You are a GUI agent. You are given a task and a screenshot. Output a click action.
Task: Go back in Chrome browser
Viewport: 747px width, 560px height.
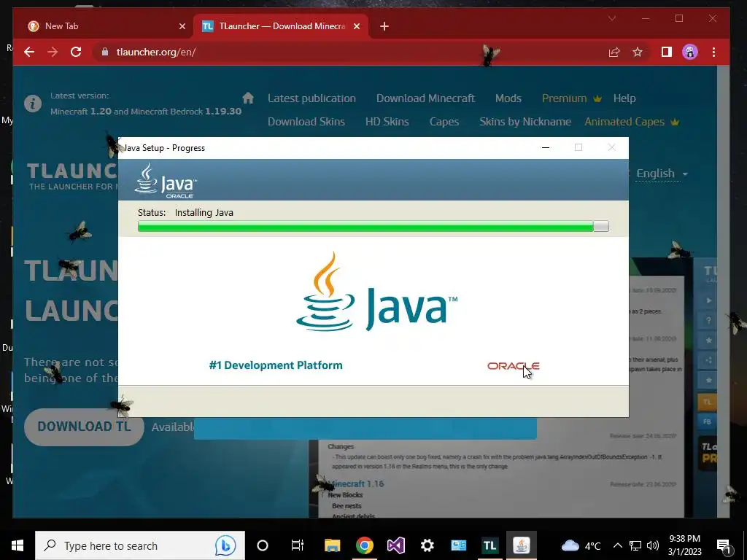pos(29,52)
